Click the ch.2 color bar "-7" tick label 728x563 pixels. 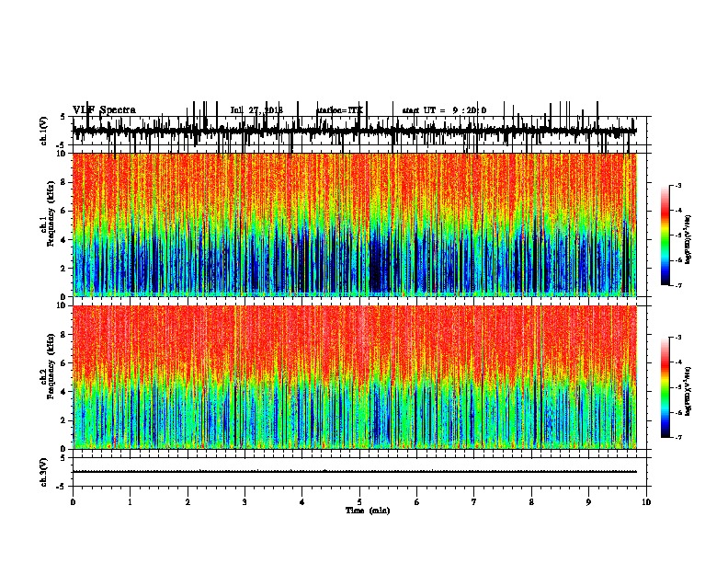tap(677, 437)
